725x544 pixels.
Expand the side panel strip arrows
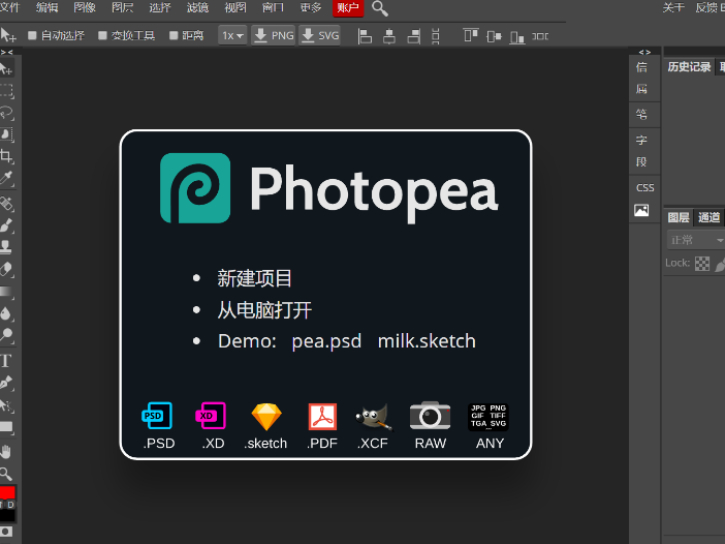click(x=645, y=52)
